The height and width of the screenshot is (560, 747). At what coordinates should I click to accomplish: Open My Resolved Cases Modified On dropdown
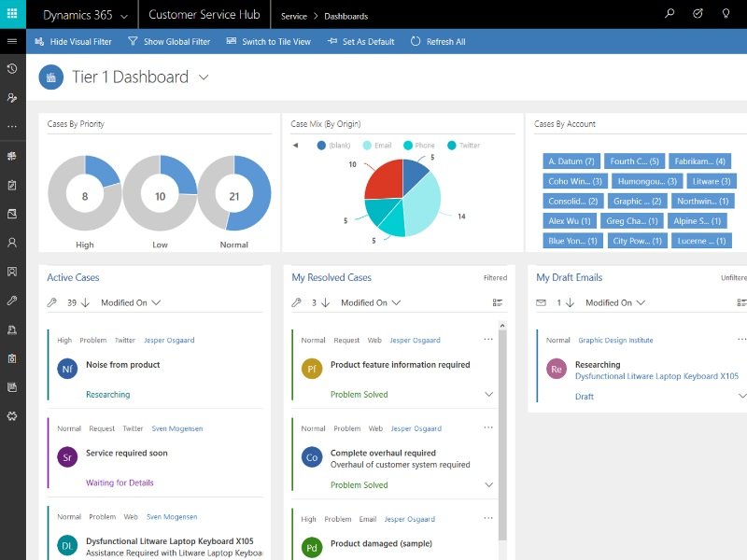pyautogui.click(x=371, y=302)
